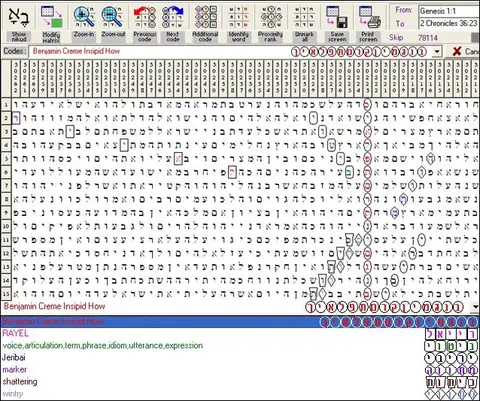This screenshot has height=401, width=480.
Task: Click the Skip label
Action: point(396,37)
